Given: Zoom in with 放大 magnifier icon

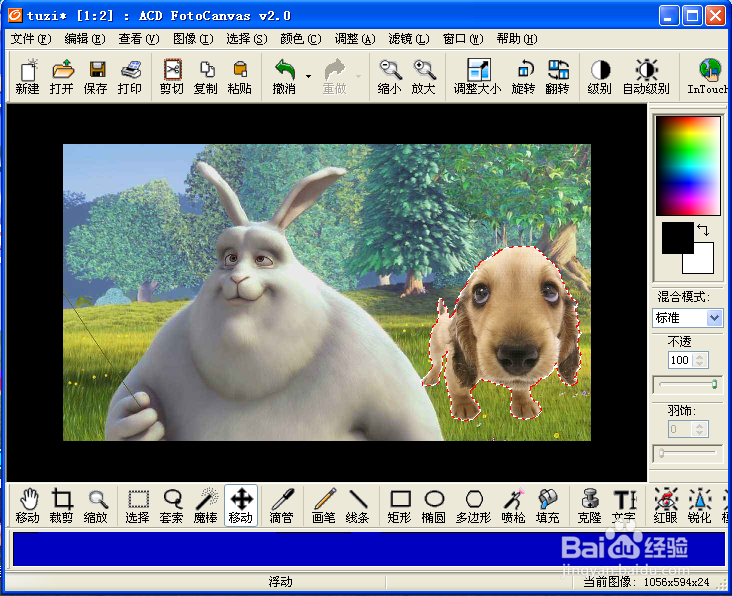Looking at the screenshot, I should tap(423, 77).
